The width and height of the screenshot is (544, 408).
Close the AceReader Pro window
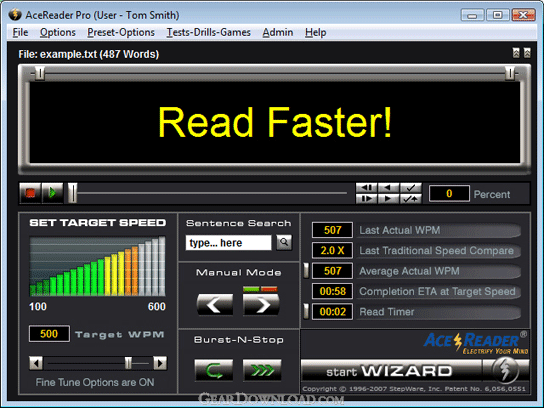(x=523, y=15)
